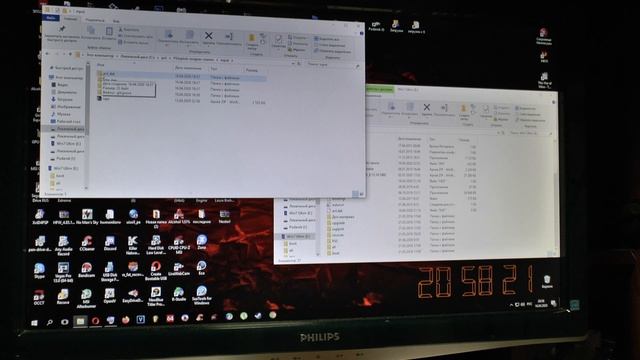Sort by the Размер column in front window
Image resolution: width=640 pixels, height=360 pixels.
[252, 70]
